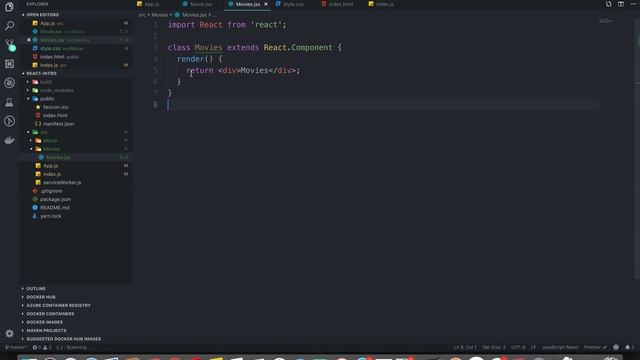The height and width of the screenshot is (360, 640).
Task: Expand the Docker Images section
Action: click(44, 322)
